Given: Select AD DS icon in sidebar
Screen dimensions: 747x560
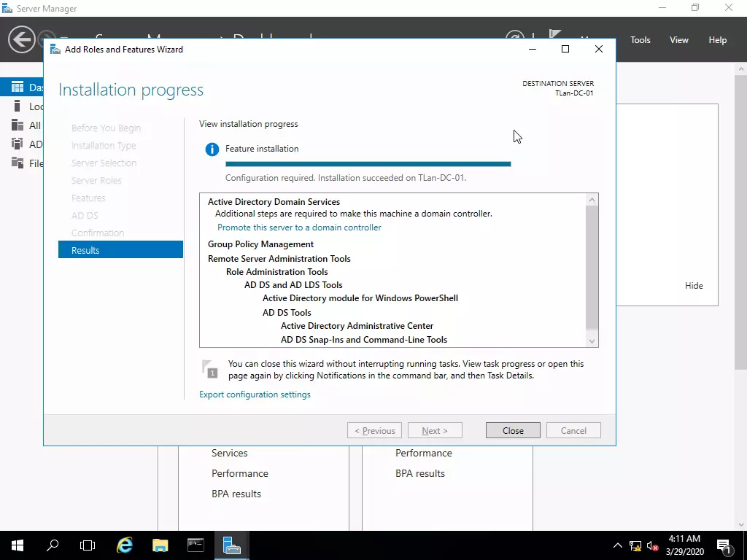Looking at the screenshot, I should (x=18, y=144).
